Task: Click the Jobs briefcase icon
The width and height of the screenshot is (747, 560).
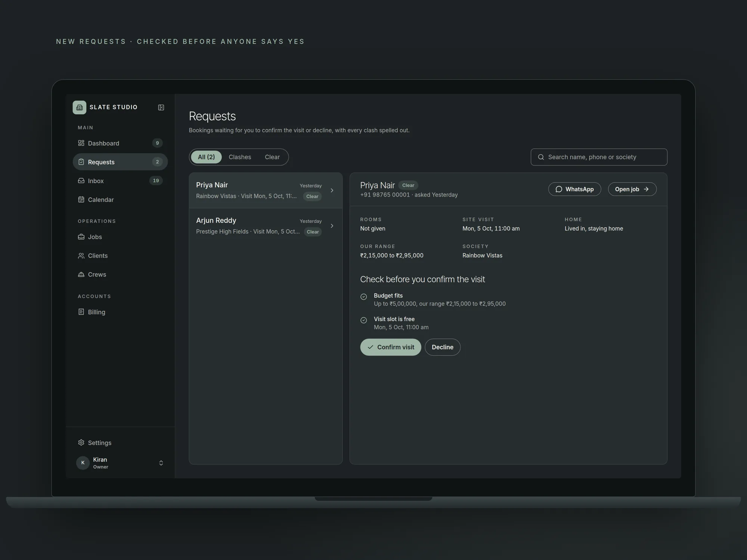Action: coord(81,237)
